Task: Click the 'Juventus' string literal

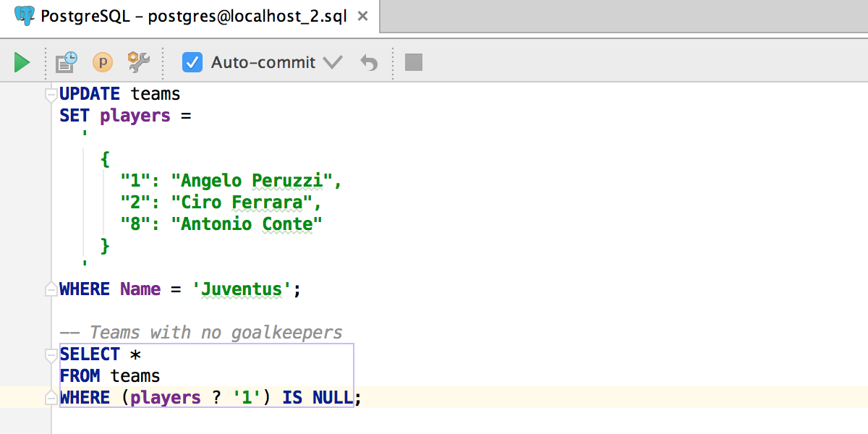Action: (x=242, y=289)
